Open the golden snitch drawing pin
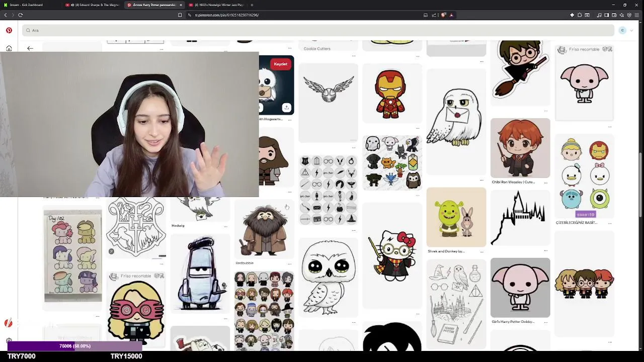Viewport: 644px width, 362px height. (329, 103)
